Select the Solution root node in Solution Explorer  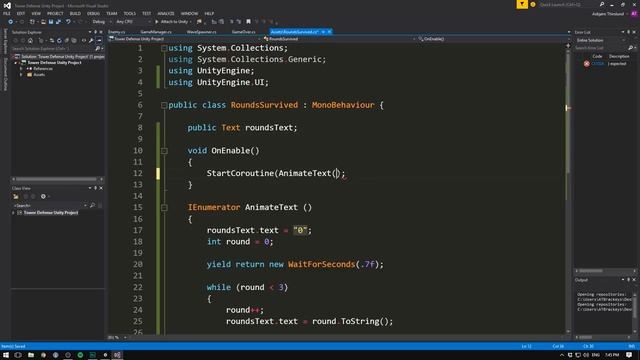pyautogui.click(x=58, y=57)
